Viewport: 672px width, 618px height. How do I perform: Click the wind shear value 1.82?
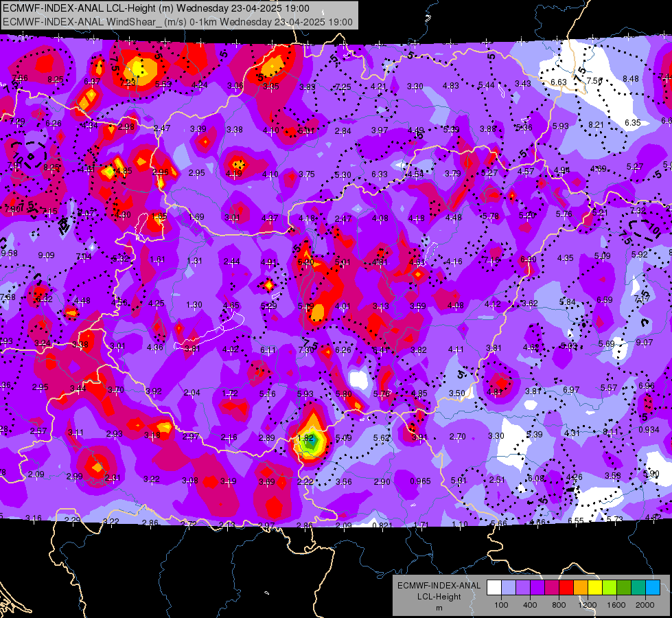click(x=305, y=438)
